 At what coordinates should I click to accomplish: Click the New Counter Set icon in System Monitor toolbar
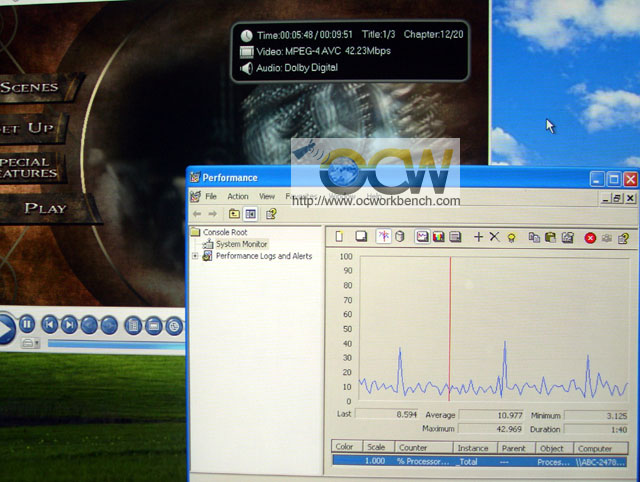click(340, 237)
